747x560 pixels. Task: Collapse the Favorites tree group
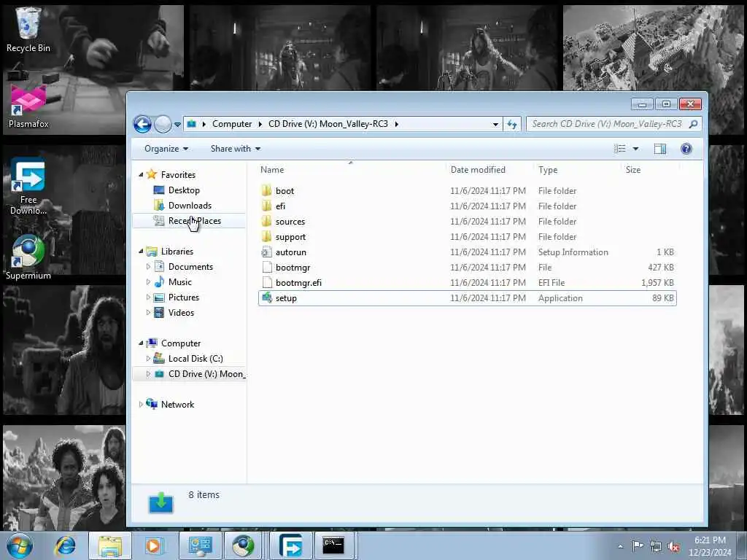(x=141, y=175)
